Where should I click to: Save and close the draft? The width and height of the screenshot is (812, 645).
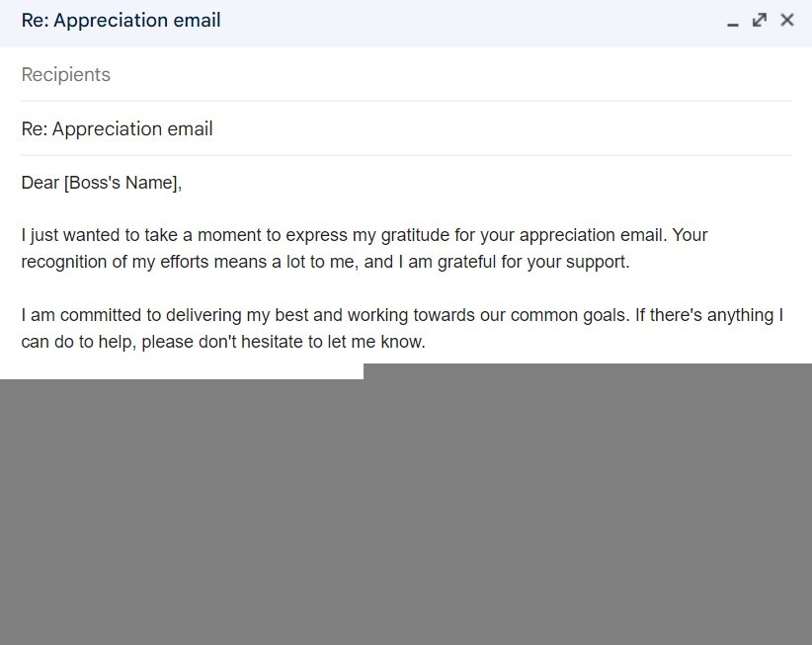pos(787,20)
